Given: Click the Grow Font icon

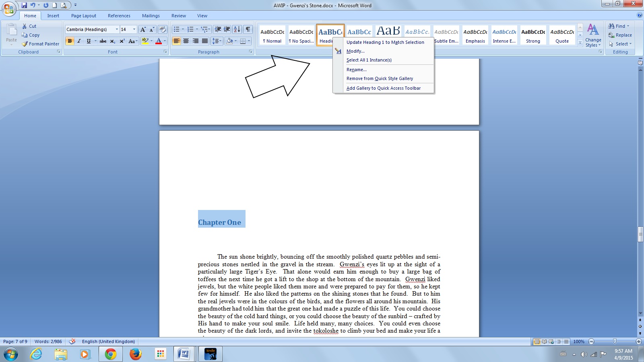Looking at the screenshot, I should point(143,29).
